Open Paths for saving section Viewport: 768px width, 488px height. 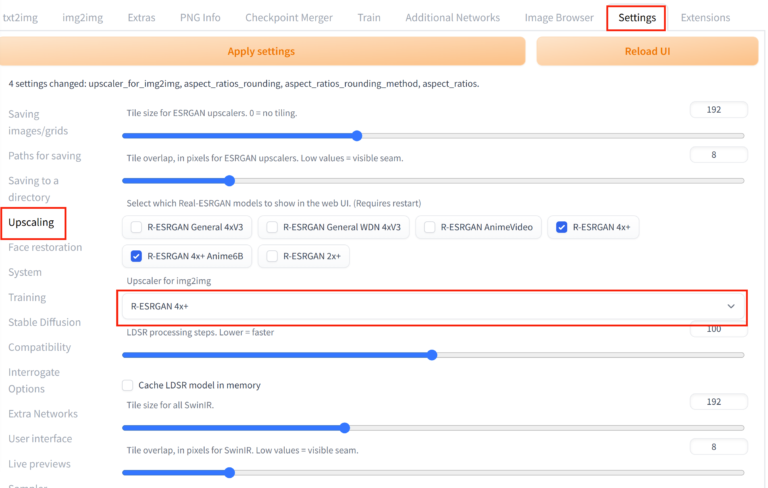pos(45,156)
